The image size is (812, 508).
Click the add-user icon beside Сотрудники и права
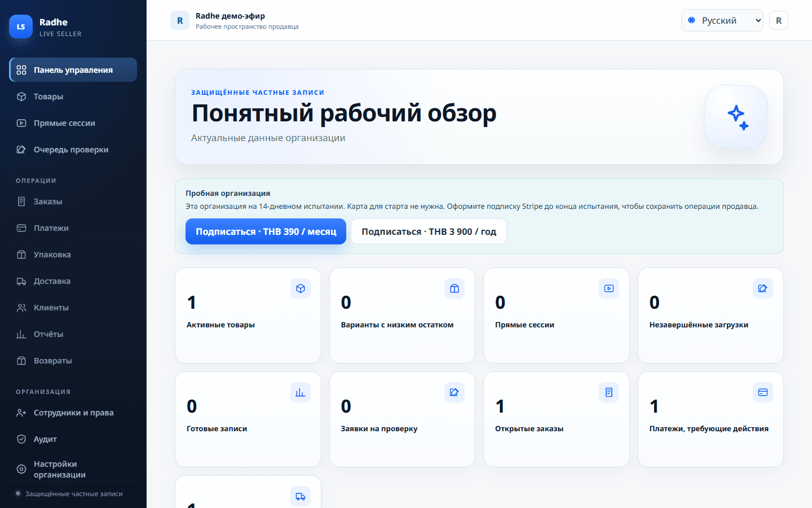[21, 413]
